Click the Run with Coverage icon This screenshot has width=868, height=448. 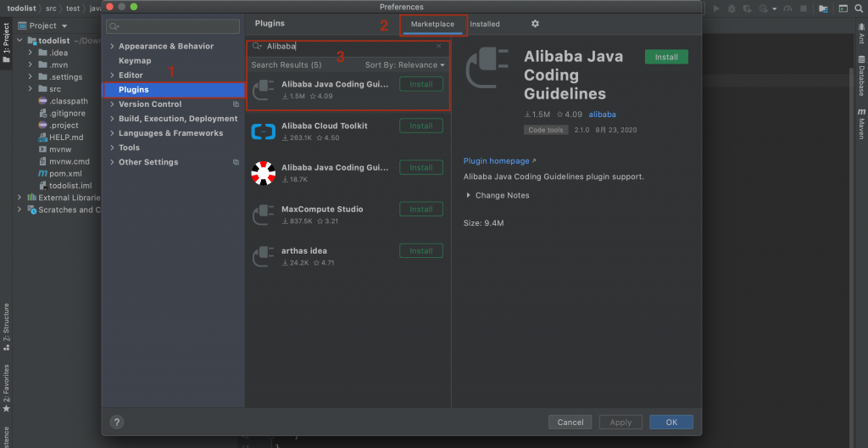[747, 8]
